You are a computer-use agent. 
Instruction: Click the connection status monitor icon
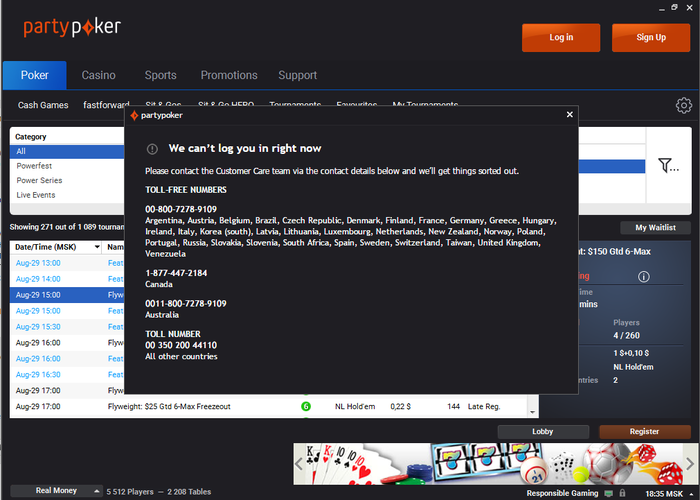[608, 493]
